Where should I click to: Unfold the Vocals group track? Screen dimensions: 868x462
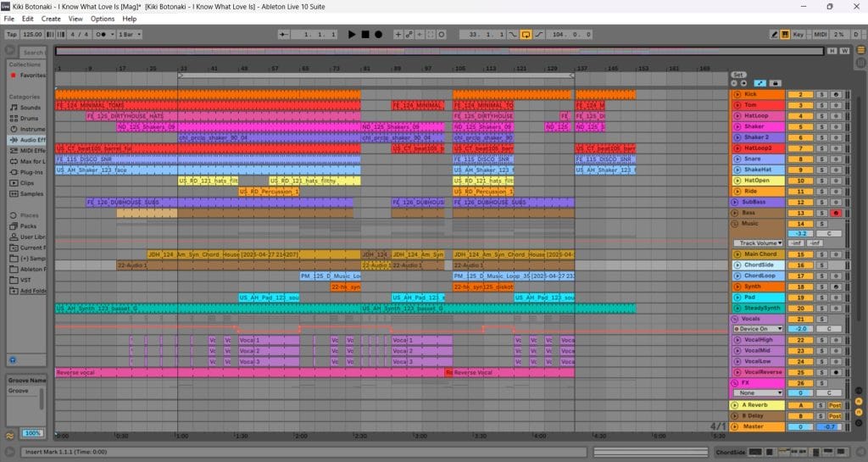click(734, 319)
